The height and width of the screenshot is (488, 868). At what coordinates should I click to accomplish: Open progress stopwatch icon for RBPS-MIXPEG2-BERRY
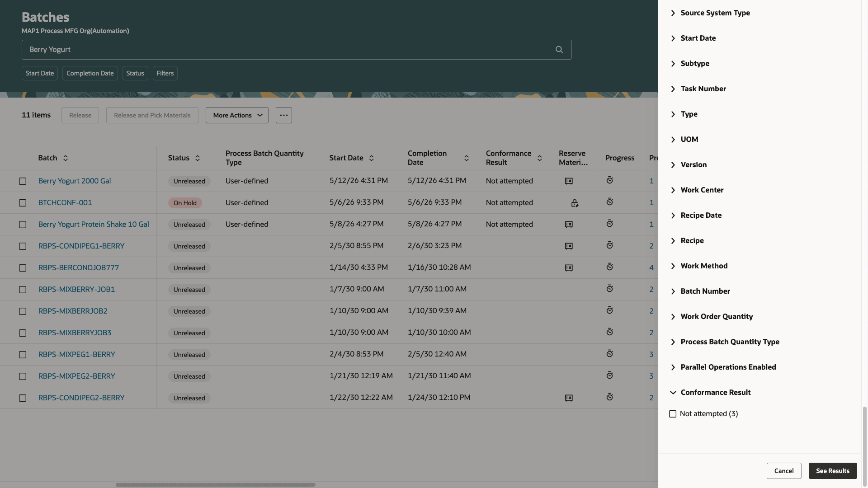point(609,375)
